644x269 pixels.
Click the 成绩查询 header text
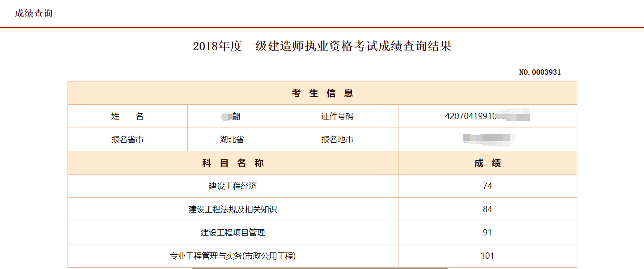click(34, 13)
